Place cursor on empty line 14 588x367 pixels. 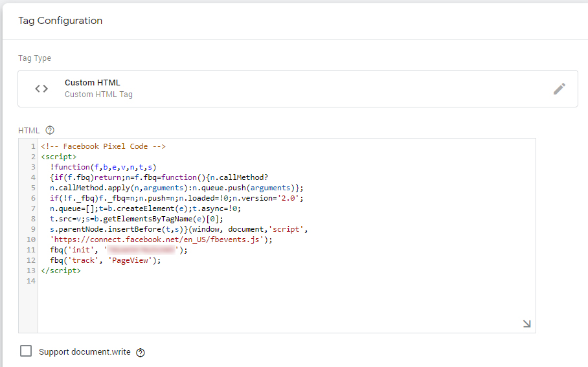pyautogui.click(x=194, y=282)
